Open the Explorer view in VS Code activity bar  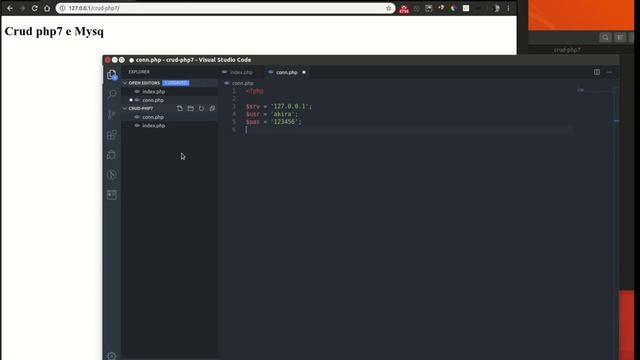point(111,75)
